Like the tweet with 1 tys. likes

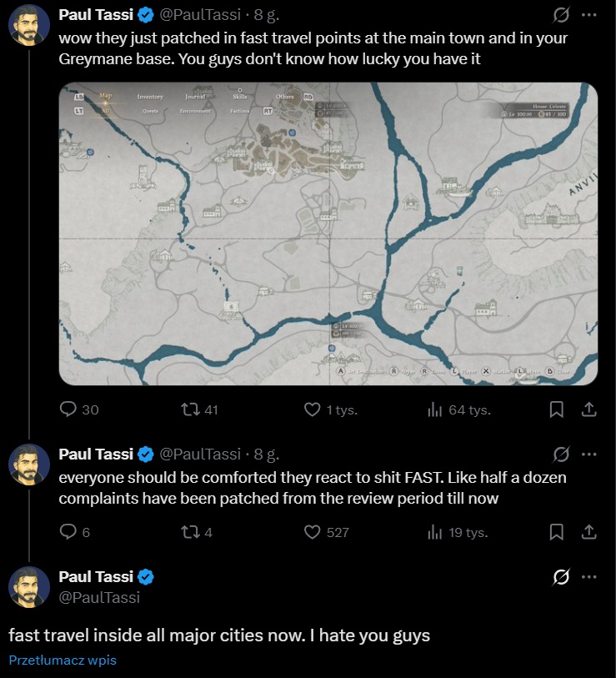point(313,409)
